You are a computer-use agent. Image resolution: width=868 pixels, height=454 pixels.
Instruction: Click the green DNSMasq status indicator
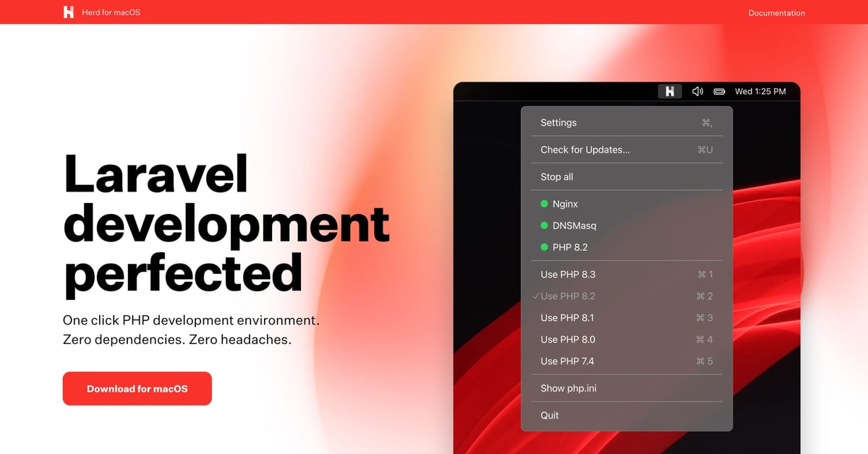(544, 226)
